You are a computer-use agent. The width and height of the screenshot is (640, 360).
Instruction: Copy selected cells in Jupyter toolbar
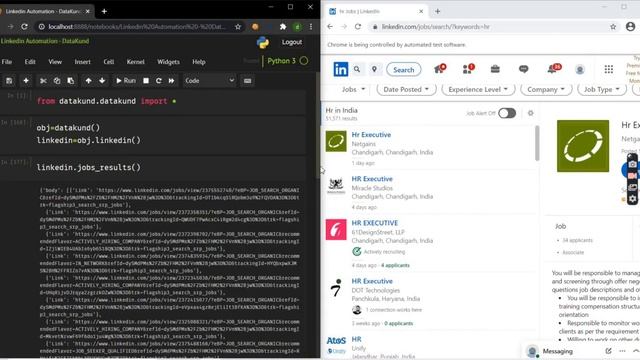click(57, 81)
